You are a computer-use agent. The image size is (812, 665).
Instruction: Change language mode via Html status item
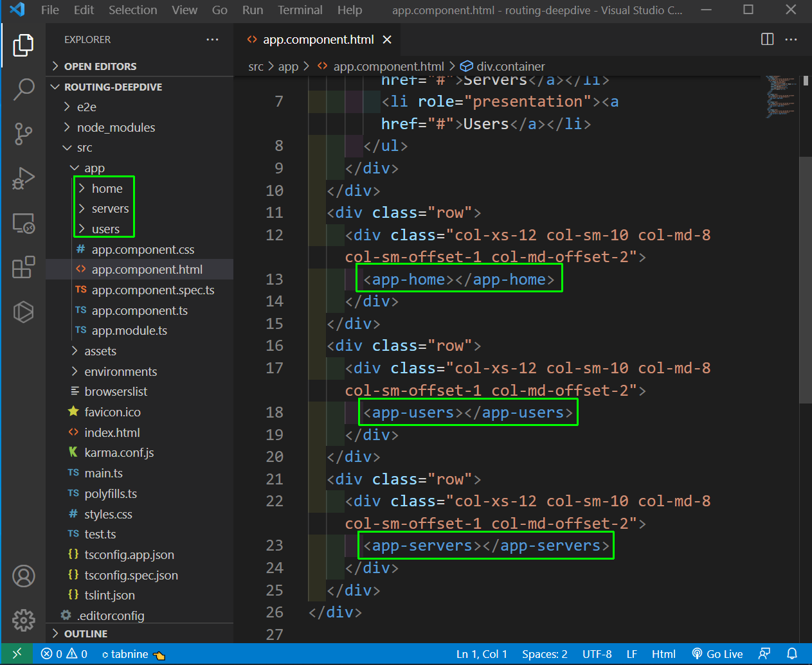coord(663,654)
